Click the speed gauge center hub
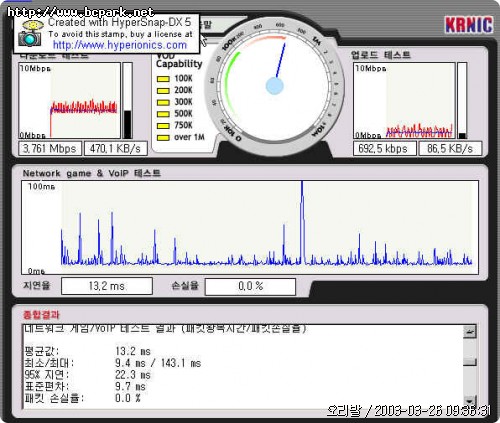 275,86
